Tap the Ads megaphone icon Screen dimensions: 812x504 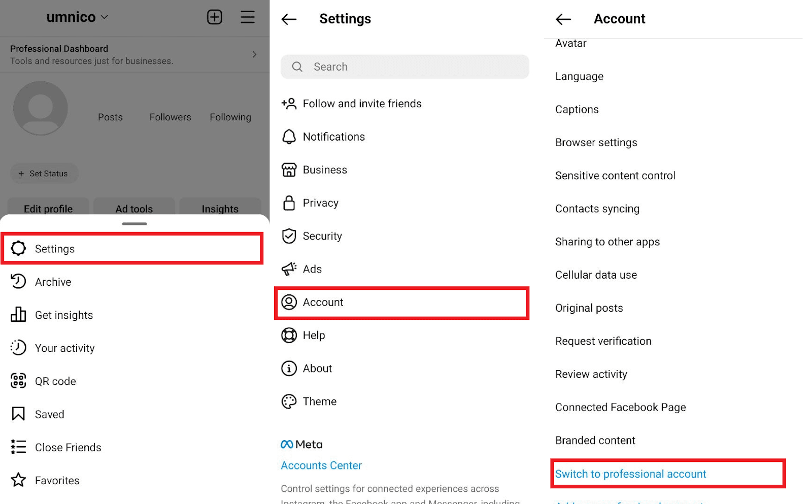[x=289, y=269]
